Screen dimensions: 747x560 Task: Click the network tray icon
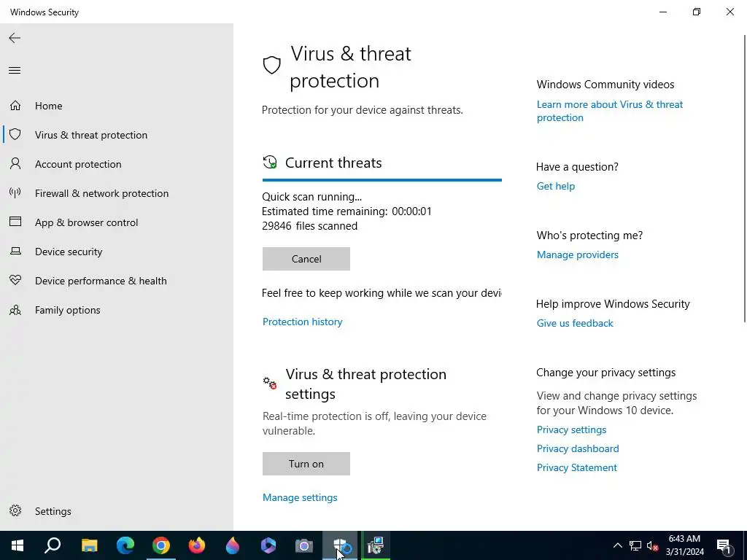pos(635,545)
